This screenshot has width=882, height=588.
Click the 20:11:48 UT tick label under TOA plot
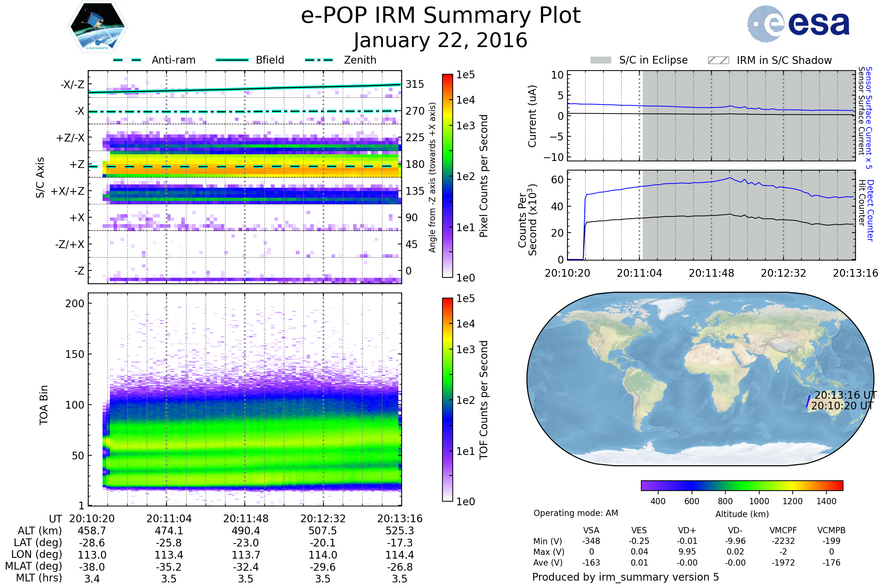click(x=245, y=519)
